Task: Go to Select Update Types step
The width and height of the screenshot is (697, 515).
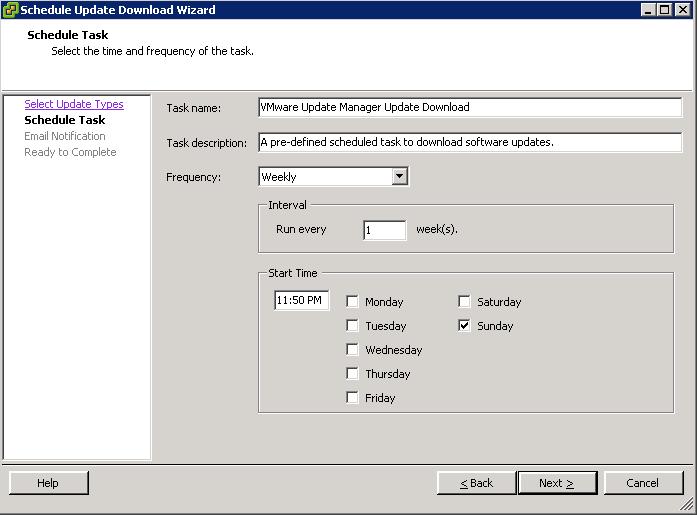Action: pyautogui.click(x=74, y=104)
